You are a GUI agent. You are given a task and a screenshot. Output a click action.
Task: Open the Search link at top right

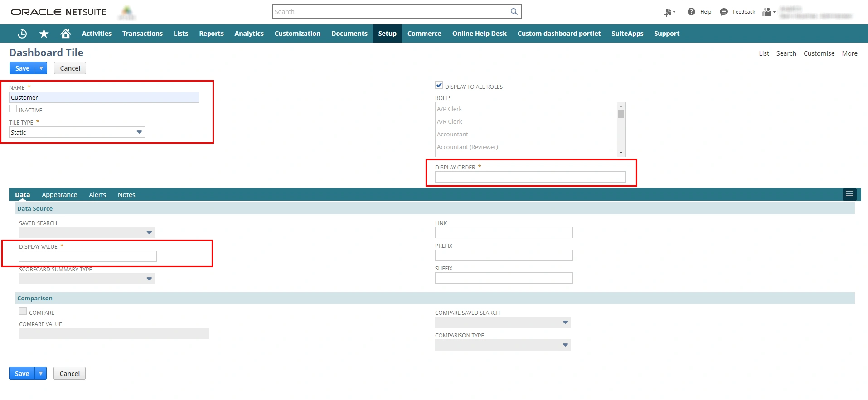tap(786, 53)
